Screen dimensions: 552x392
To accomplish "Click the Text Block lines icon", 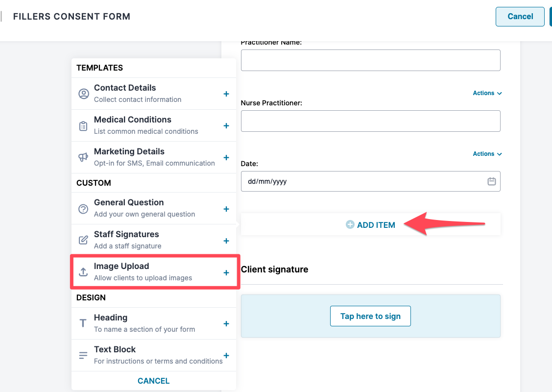I will [x=84, y=355].
